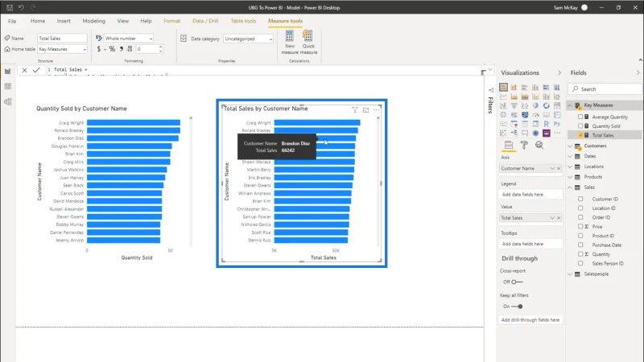Image resolution: width=644 pixels, height=362 pixels.
Task: Save the file from title bar
Action: coord(10,7)
